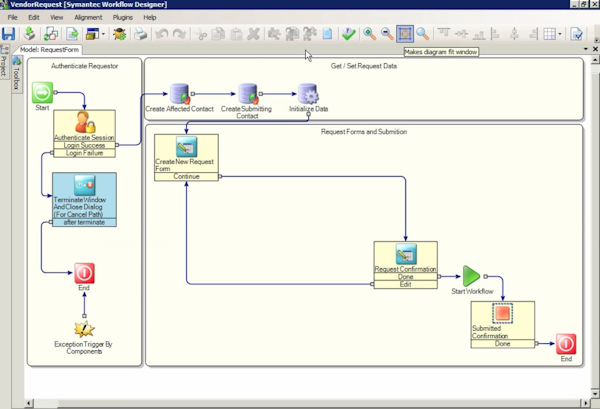600x409 pixels.
Task: Select the End component in Authenticate Requestor
Action: pos(84,273)
